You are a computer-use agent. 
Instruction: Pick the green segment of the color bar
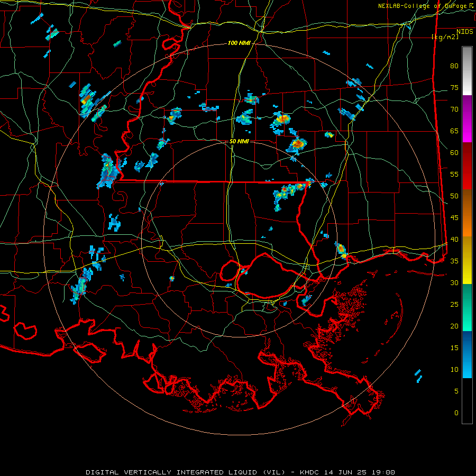[467, 307]
